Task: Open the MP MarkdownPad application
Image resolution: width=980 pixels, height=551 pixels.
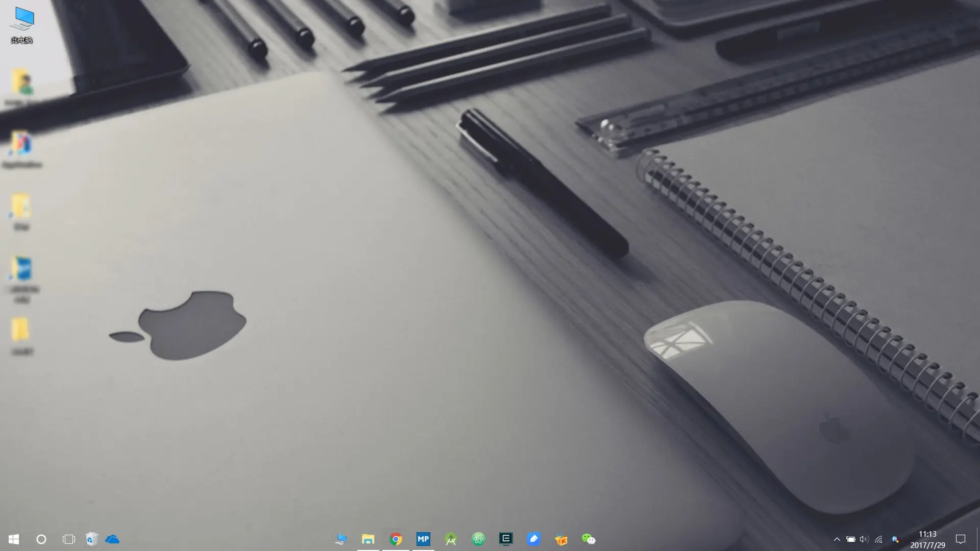Action: coord(423,539)
